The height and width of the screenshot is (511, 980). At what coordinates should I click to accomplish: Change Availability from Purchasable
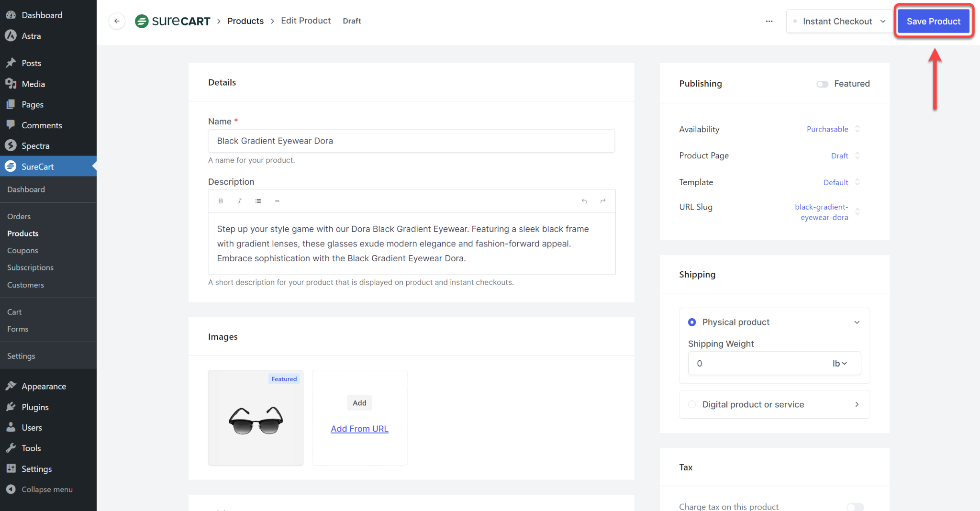(x=833, y=129)
